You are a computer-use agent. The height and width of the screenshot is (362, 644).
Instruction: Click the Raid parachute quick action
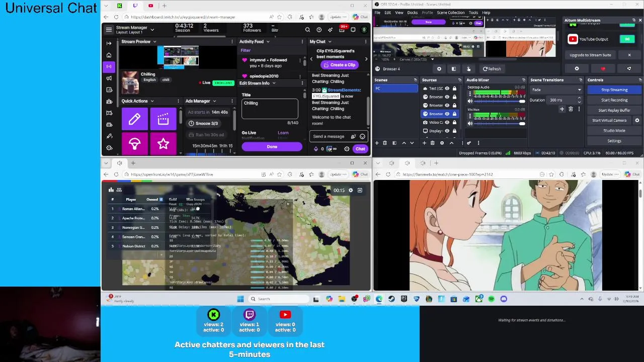(134, 144)
